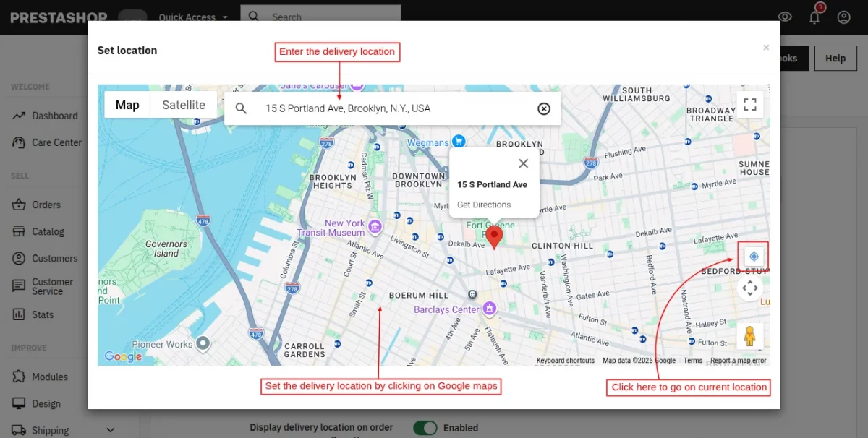Click the Street View pegman icon
The height and width of the screenshot is (438, 868).
coord(749,336)
